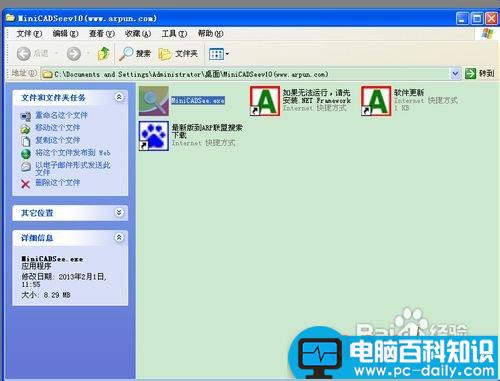Click the copy file task icon

(x=26, y=141)
